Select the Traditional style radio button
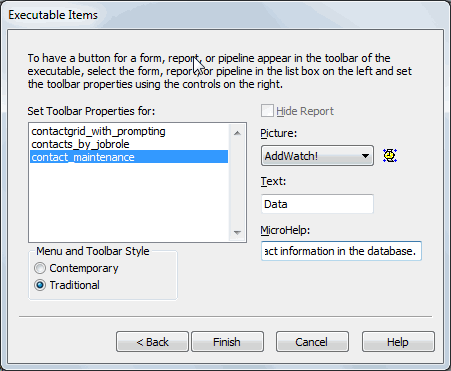451x371 pixels. coord(40,285)
